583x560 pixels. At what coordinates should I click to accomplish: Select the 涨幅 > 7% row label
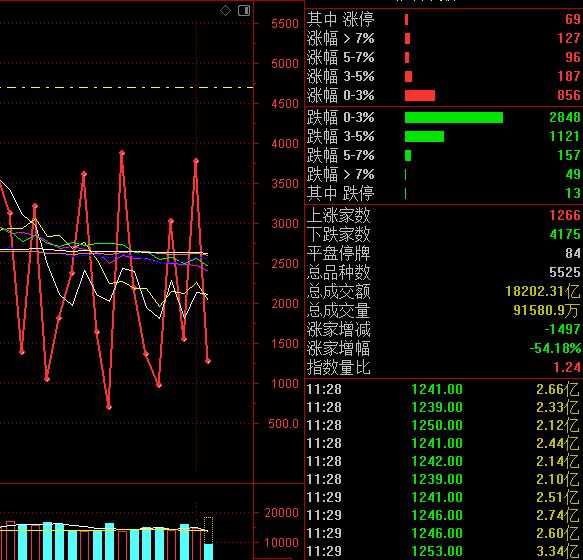(340, 38)
